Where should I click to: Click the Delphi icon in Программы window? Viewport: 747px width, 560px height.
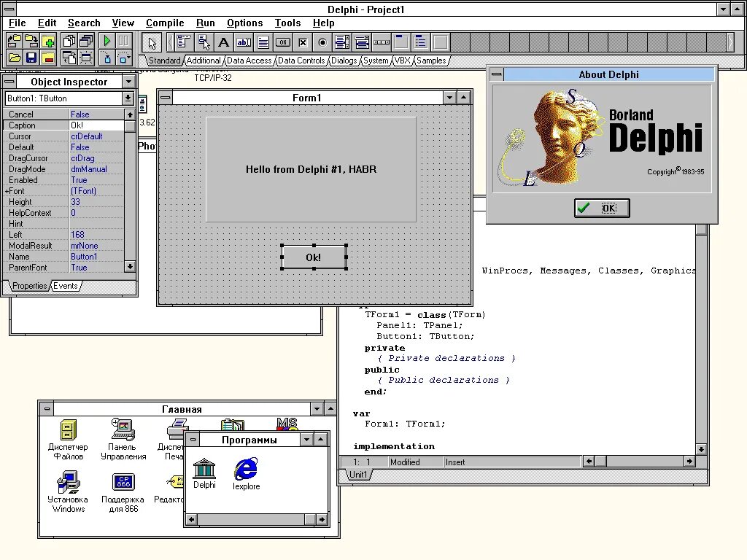pos(204,473)
